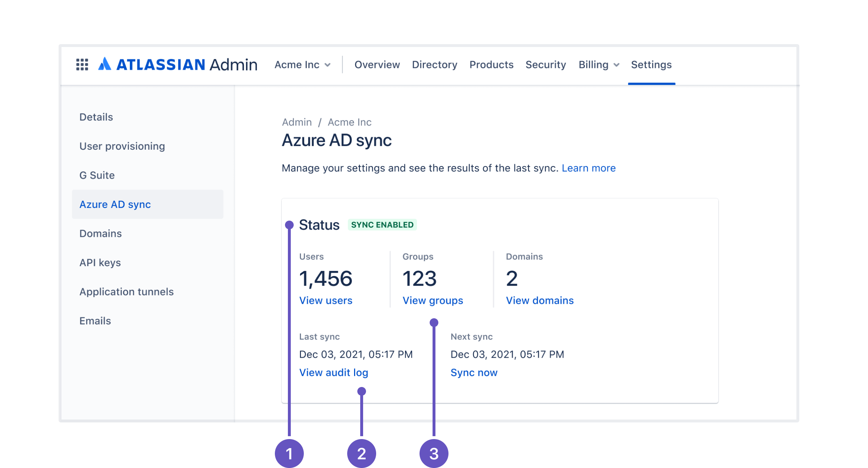Open API keys in the sidebar
Image resolution: width=868 pixels, height=468 pixels.
pos(100,263)
